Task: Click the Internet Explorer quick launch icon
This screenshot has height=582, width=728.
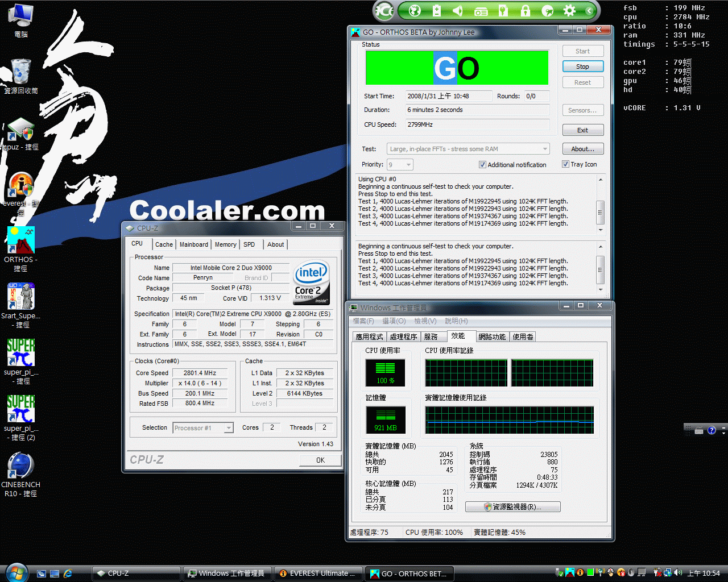Action: point(68,573)
